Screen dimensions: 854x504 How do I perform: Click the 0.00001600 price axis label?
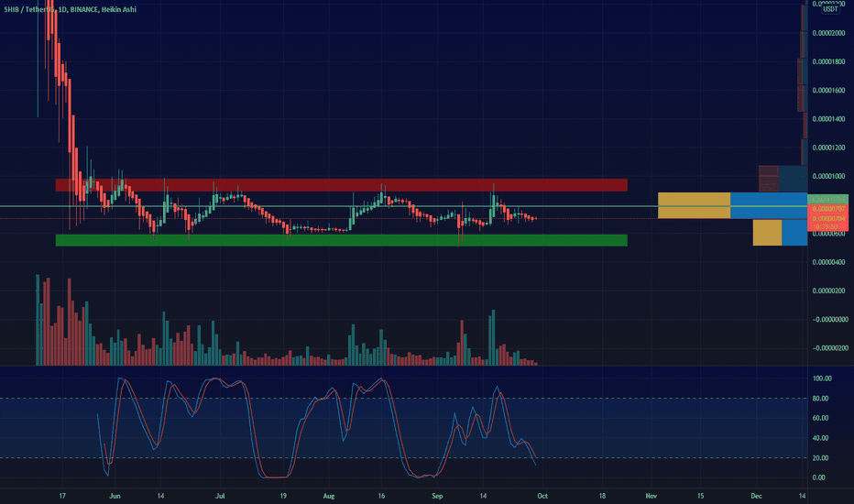click(828, 91)
